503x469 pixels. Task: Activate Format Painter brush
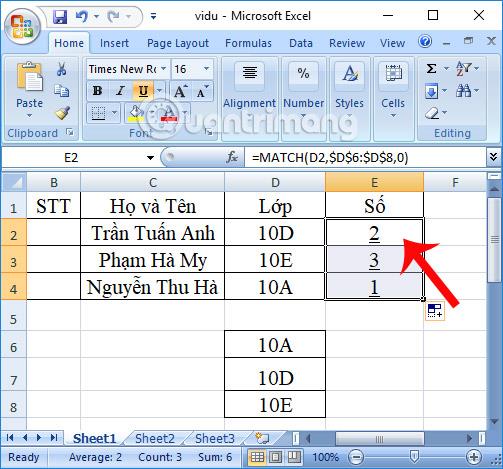tap(62, 113)
